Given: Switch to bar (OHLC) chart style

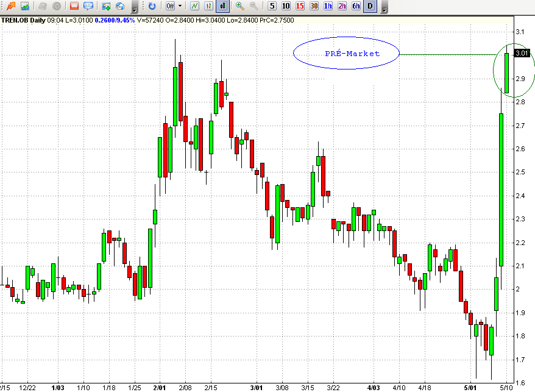Looking at the screenshot, I should [x=209, y=6].
